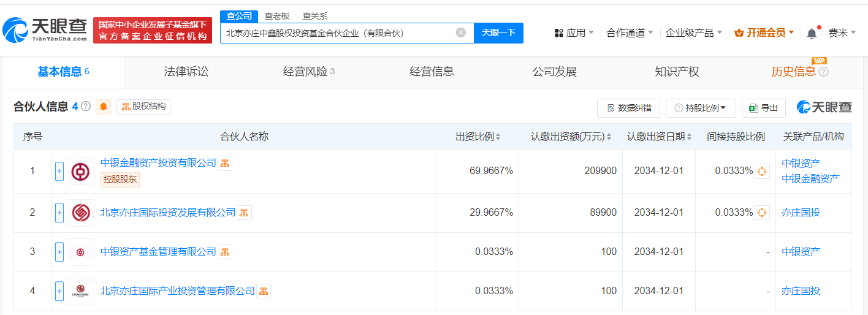Show help for 合伙人信息 count

click(86, 106)
